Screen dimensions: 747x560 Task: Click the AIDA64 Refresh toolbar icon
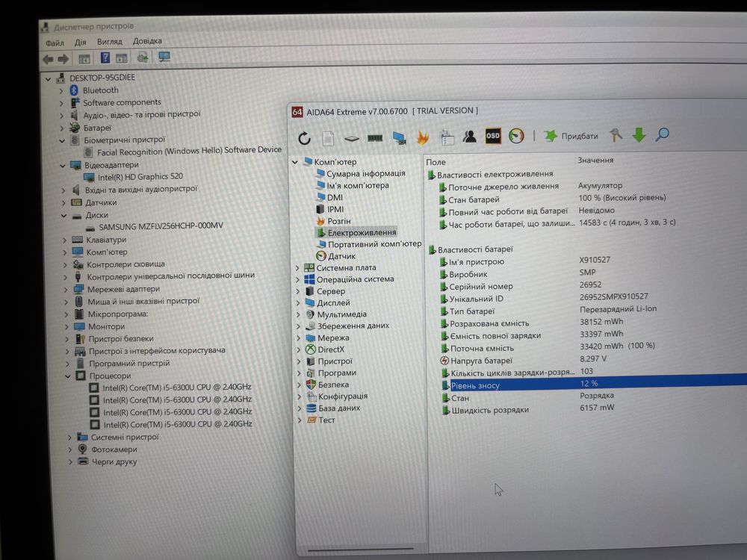pos(305,139)
